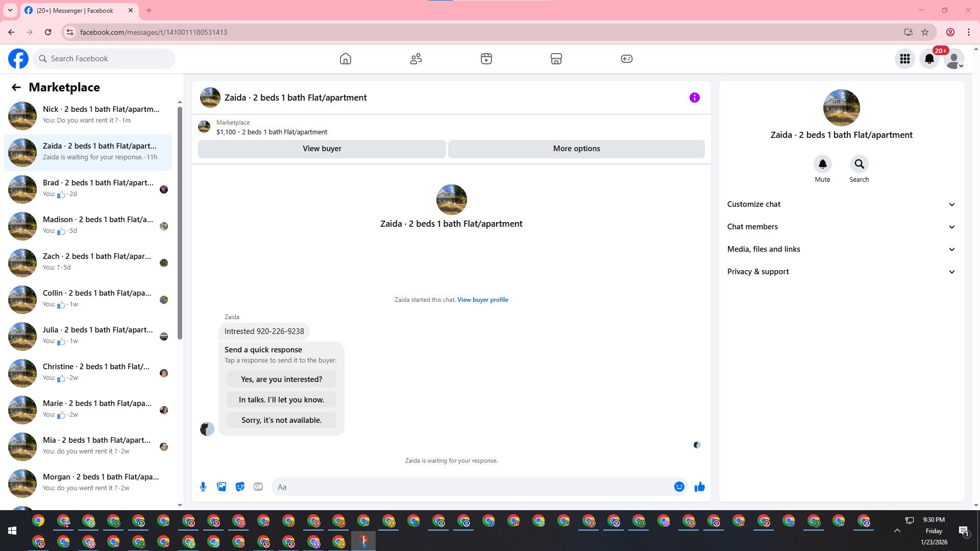The height and width of the screenshot is (551, 980).
Task: Attach a photo file icon
Action: point(222,487)
